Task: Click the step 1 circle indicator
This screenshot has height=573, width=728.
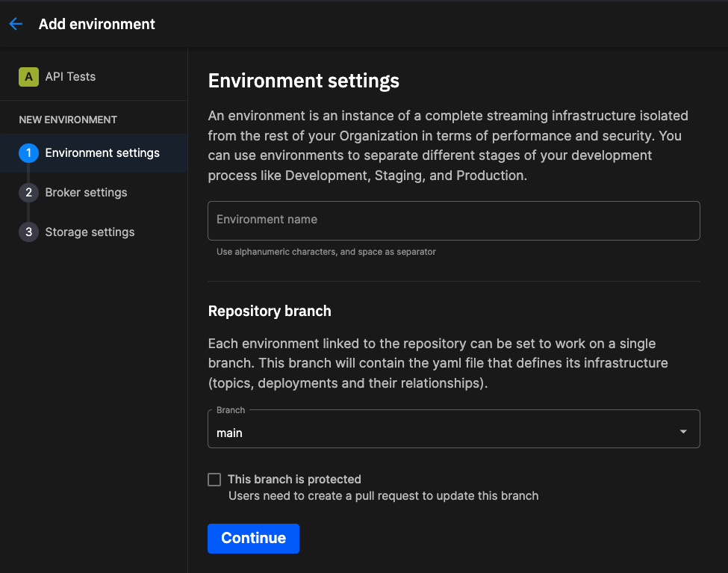Action: [28, 153]
